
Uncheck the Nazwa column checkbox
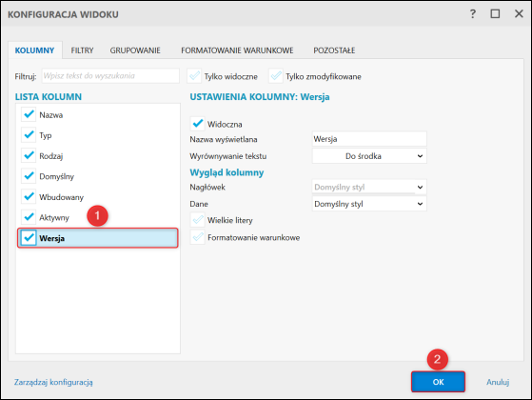coord(29,114)
